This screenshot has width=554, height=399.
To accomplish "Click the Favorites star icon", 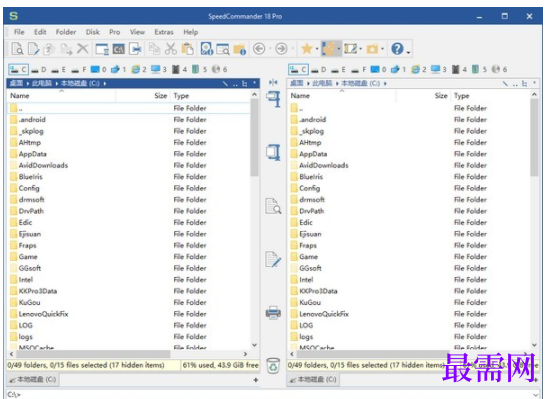I will [306, 49].
